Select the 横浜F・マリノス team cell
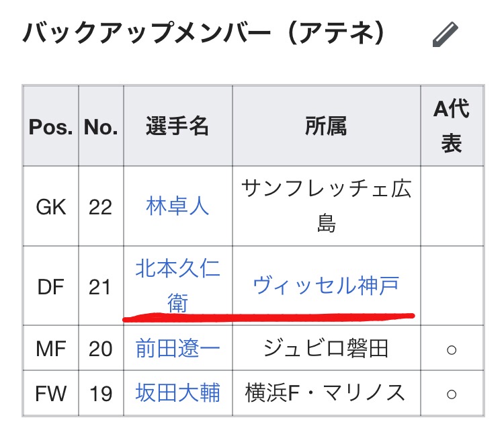The width and height of the screenshot is (504, 422). tap(326, 392)
